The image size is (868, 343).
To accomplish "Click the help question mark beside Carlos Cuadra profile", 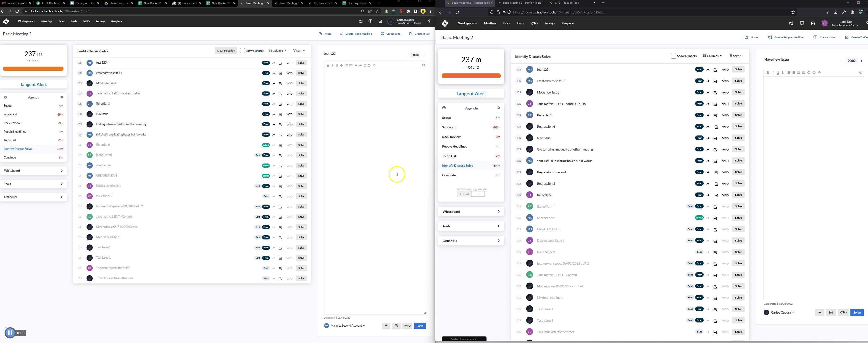I will (429, 21).
